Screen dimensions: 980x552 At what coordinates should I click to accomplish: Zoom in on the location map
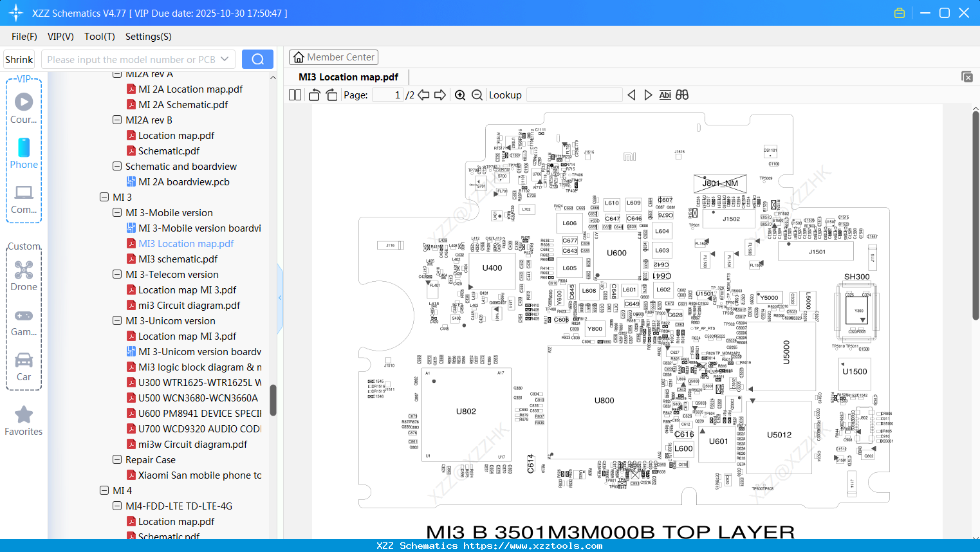[459, 95]
